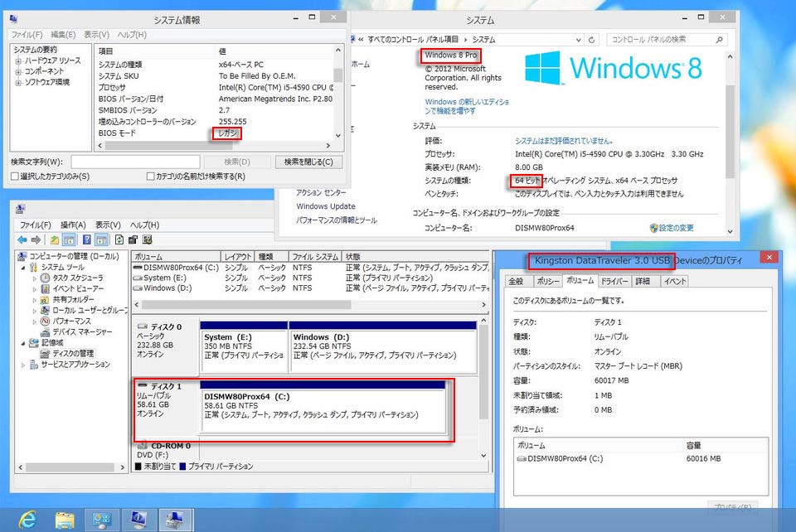Click the ボリューム column header in volume list

coord(176,257)
